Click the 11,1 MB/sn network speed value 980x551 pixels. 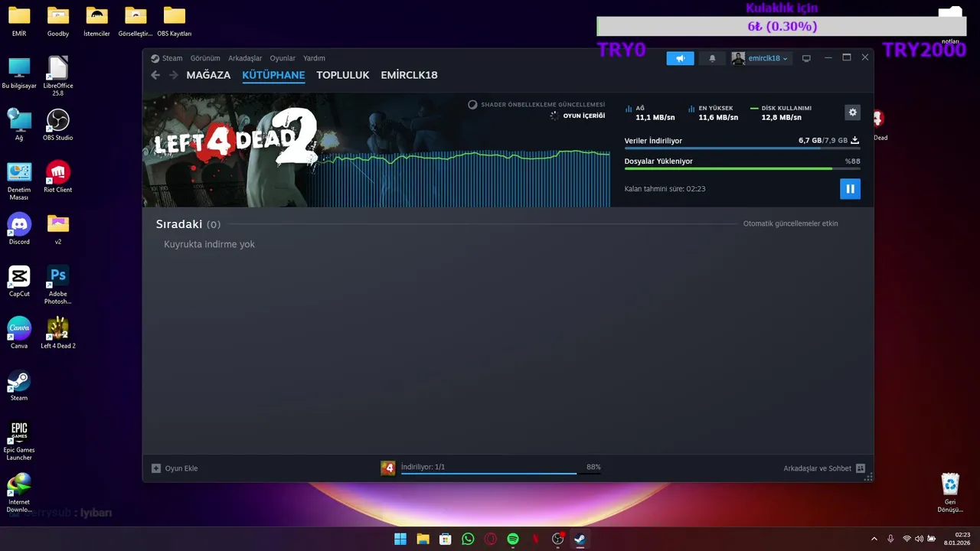pos(655,117)
